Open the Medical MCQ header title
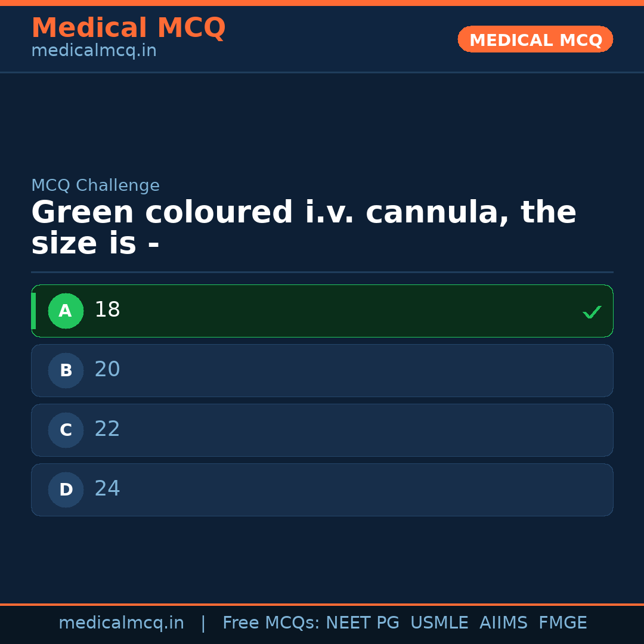 pyautogui.click(x=128, y=28)
